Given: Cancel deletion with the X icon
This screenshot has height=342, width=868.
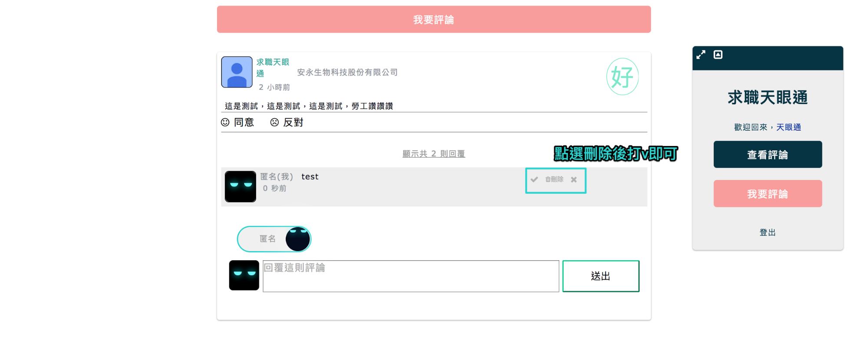Looking at the screenshot, I should point(574,179).
